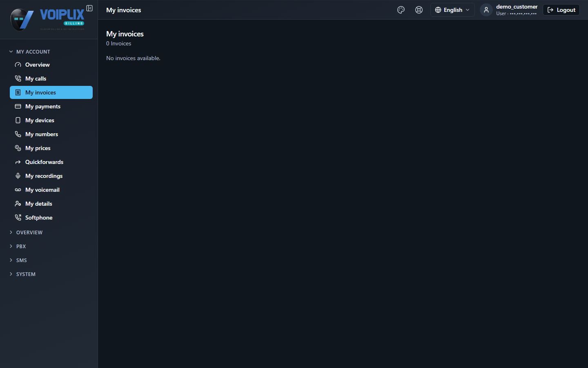The image size is (588, 368).
Task: Open My devices page
Action: coord(51,120)
